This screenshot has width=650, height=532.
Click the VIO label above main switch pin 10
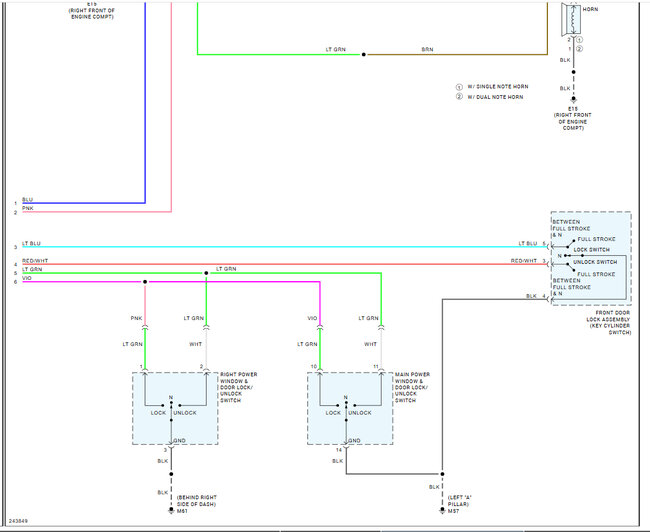(313, 318)
